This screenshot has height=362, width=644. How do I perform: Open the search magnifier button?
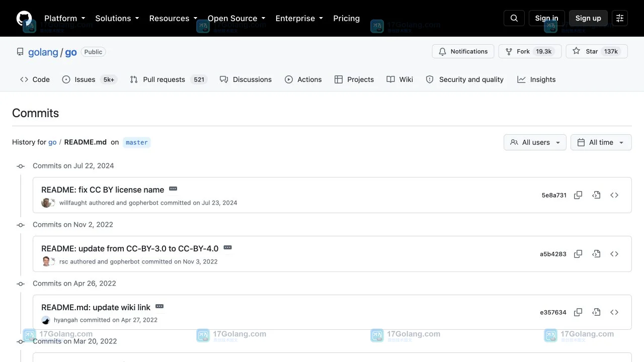tap(514, 18)
